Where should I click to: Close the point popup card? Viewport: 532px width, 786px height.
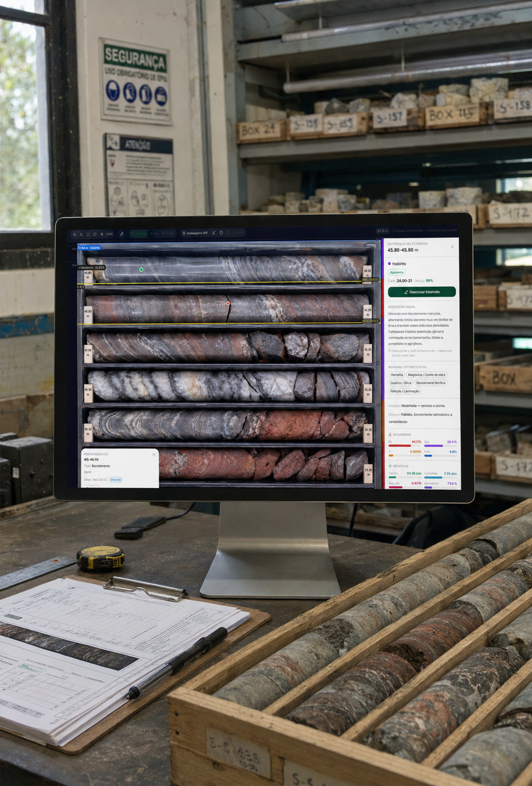click(x=154, y=454)
